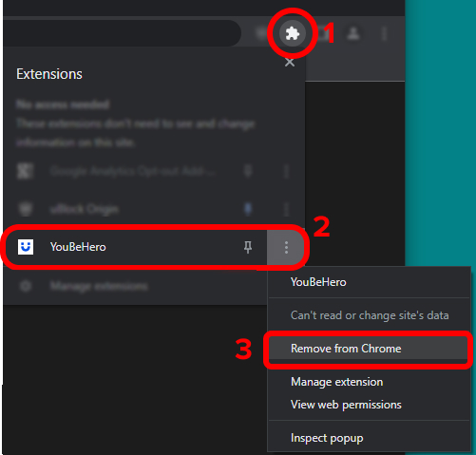Screen dimensions: 476x455
Task: Click the YouBeHero extension icon
Action: tap(26, 247)
